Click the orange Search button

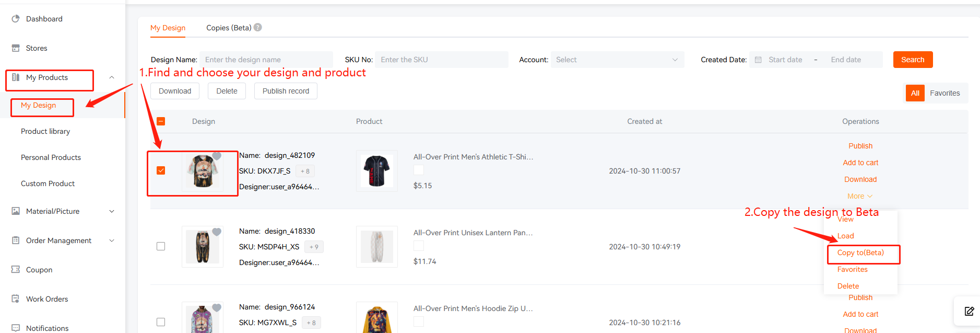click(913, 60)
